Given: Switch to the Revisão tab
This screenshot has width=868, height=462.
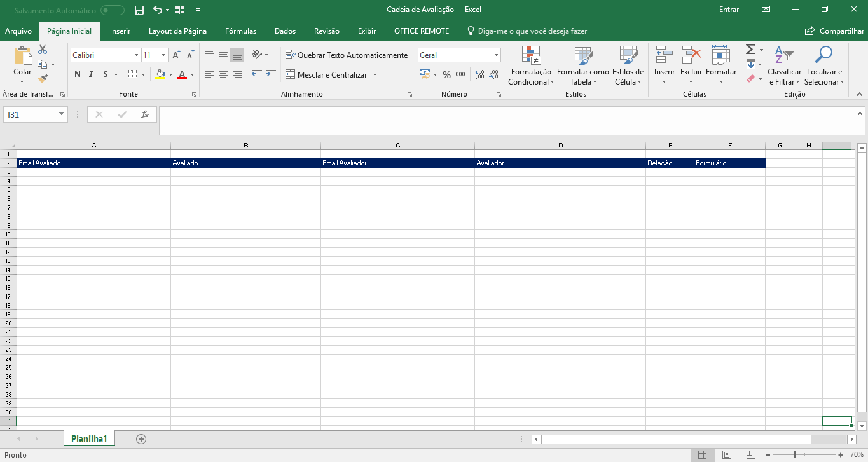Looking at the screenshot, I should click(327, 31).
